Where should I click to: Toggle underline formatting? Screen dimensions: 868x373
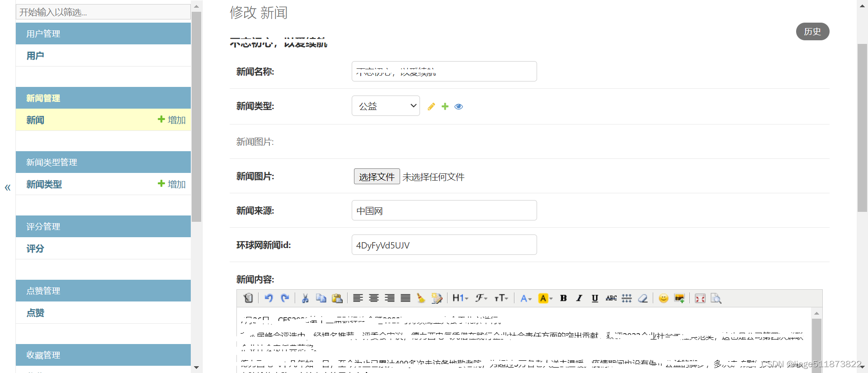tap(595, 298)
